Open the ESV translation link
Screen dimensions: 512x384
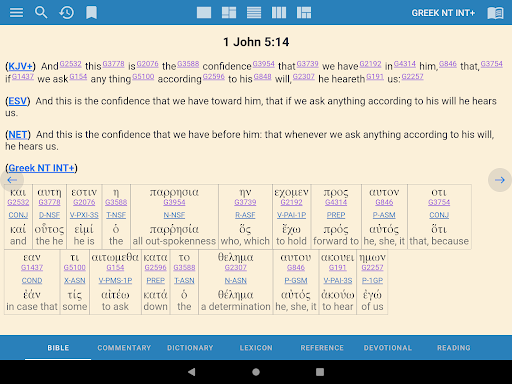[18, 101]
